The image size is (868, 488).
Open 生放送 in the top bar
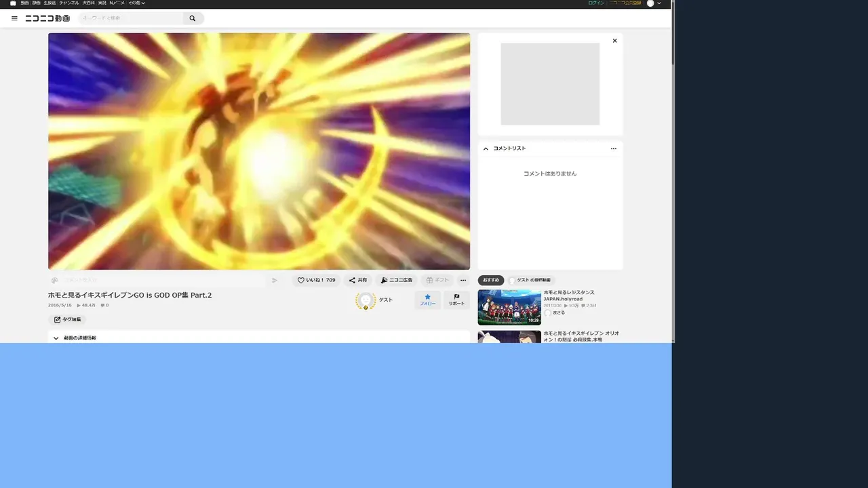click(50, 3)
